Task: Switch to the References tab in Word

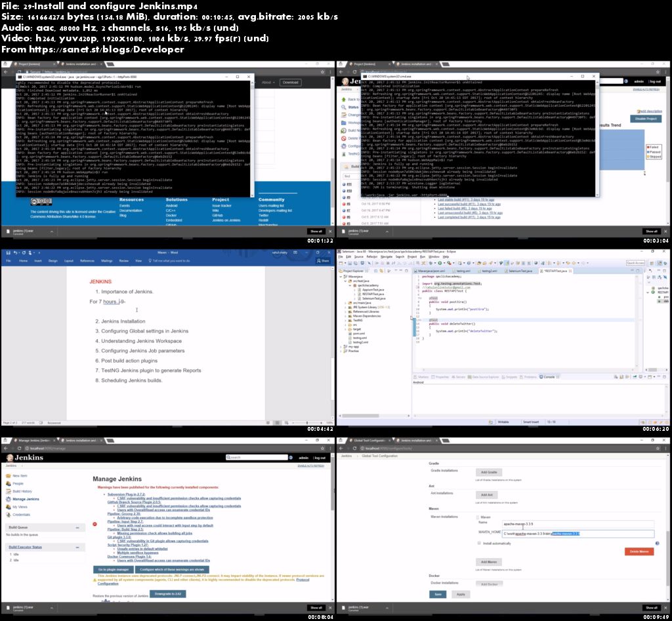Action: tap(87, 260)
